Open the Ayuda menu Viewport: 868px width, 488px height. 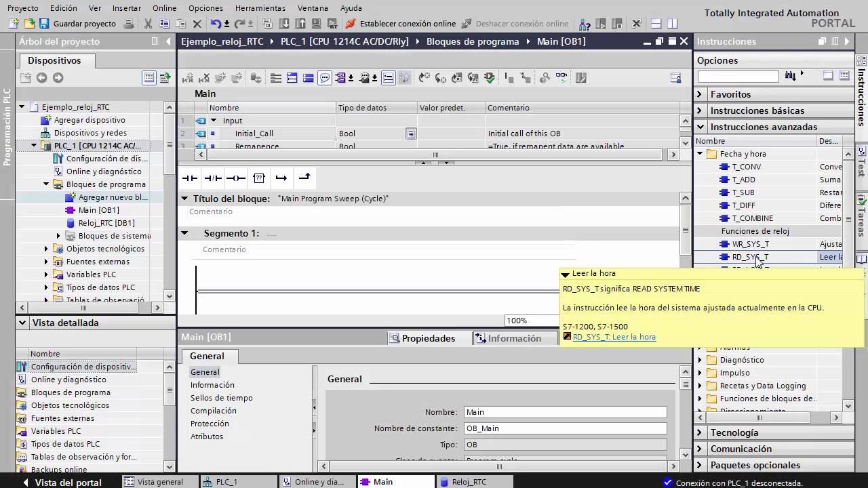click(351, 8)
